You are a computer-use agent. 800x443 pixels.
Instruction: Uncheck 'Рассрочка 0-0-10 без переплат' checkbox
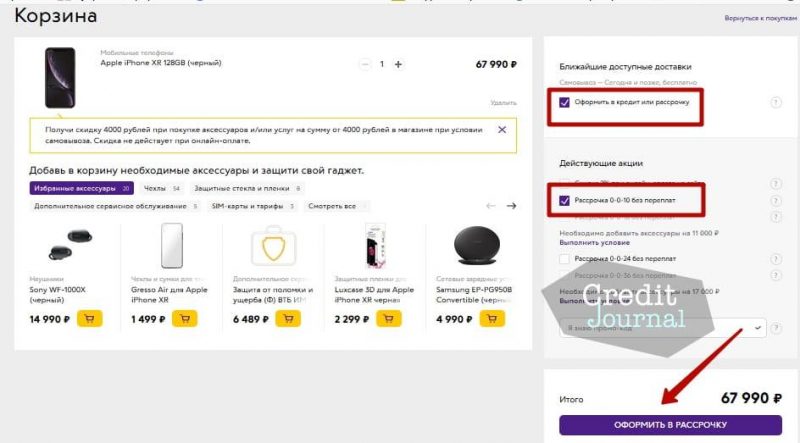pyautogui.click(x=564, y=201)
